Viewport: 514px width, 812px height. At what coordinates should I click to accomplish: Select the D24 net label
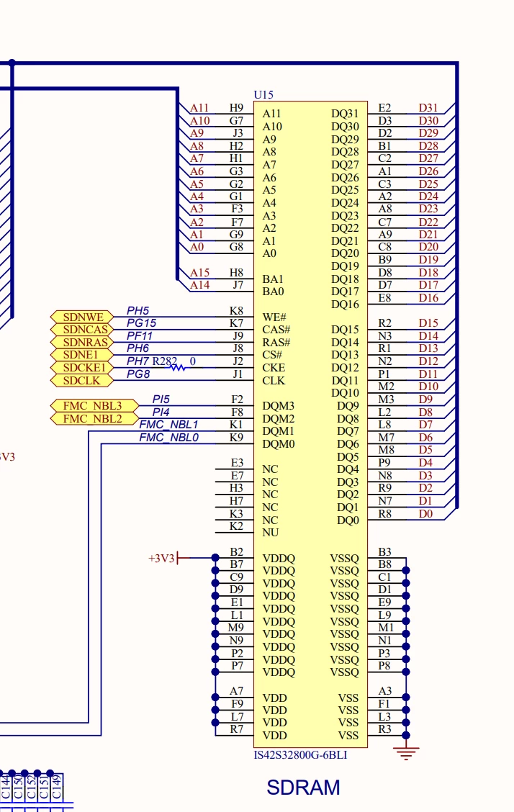pos(428,197)
